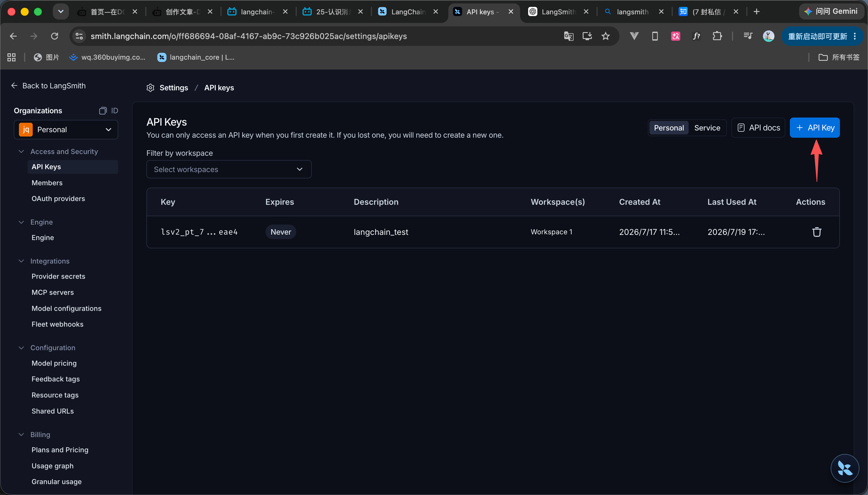Image resolution: width=868 pixels, height=495 pixels.
Task: Reload the page with the refresh icon
Action: point(55,36)
